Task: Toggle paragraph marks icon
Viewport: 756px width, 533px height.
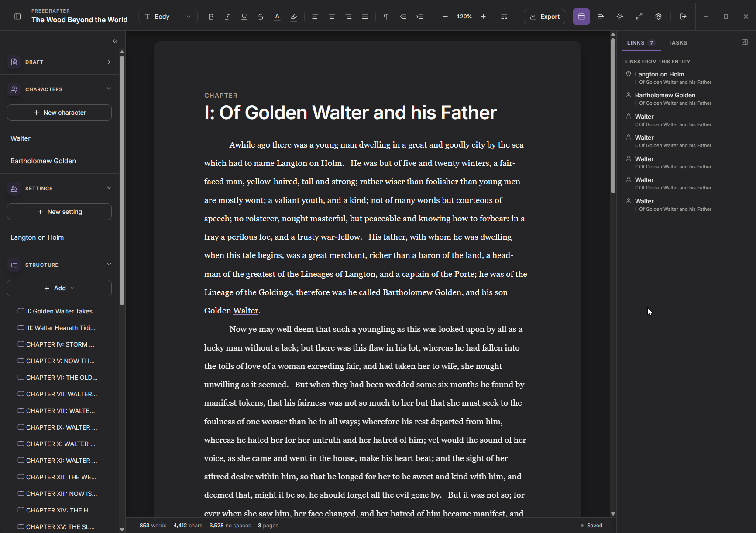Action: 386,17
